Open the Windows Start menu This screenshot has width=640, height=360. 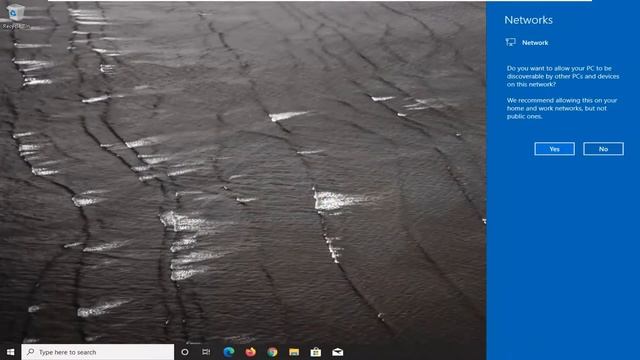[11, 352]
